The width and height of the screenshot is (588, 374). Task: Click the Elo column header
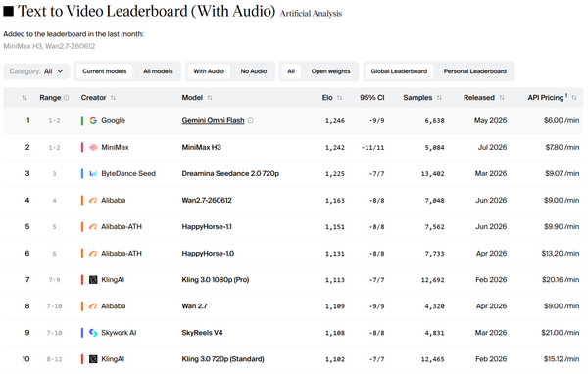click(327, 98)
